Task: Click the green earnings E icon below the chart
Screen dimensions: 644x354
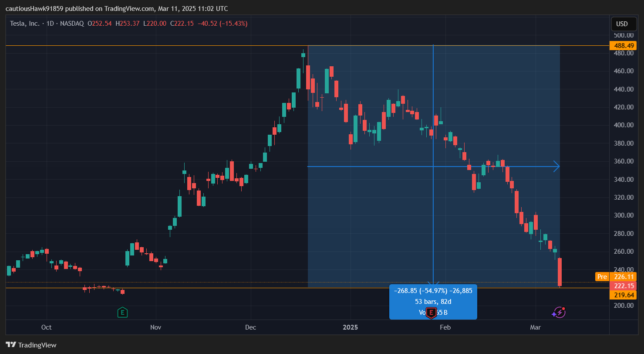Action: [122, 313]
